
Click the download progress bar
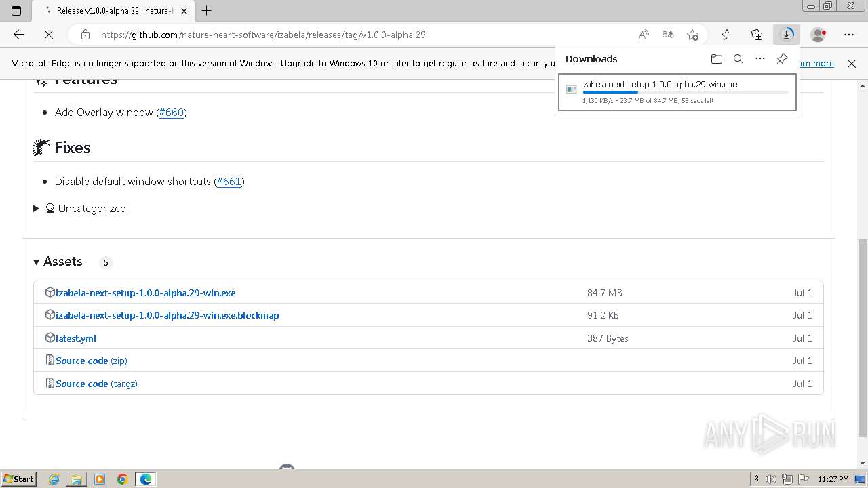click(685, 92)
